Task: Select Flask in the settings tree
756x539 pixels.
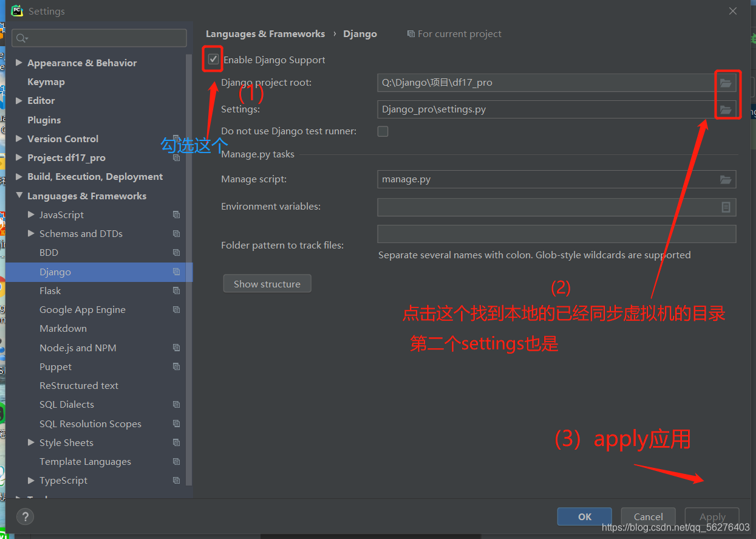Action: (50, 291)
